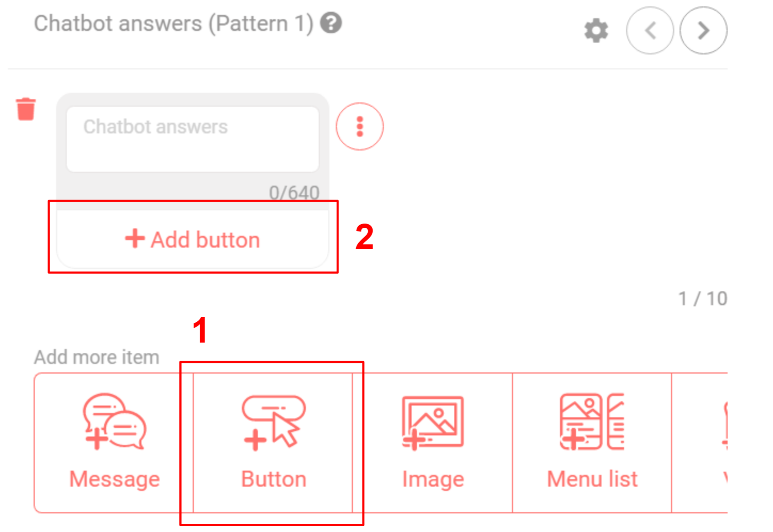The width and height of the screenshot is (773, 532).
Task: Click the 1 / 10 pagination indicator
Action: [x=703, y=299]
